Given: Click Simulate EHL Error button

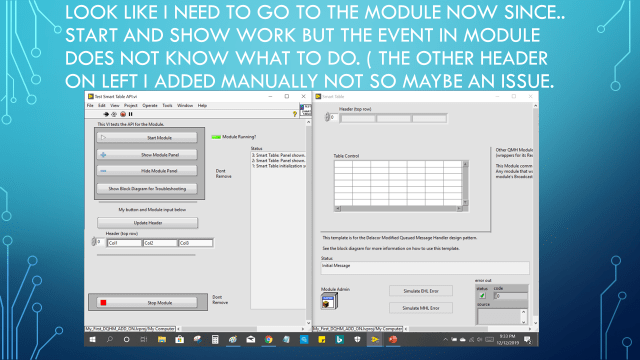Looking at the screenshot, I should (x=421, y=291).
